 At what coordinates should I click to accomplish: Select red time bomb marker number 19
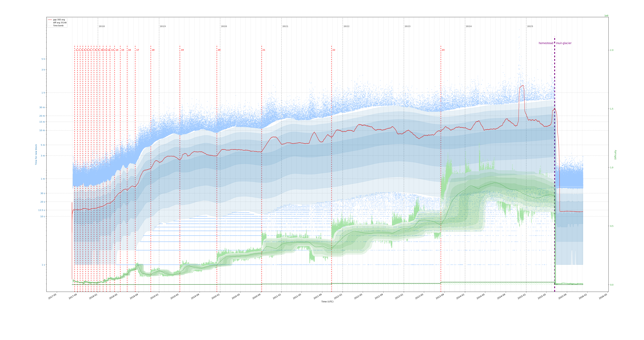coord(182,50)
